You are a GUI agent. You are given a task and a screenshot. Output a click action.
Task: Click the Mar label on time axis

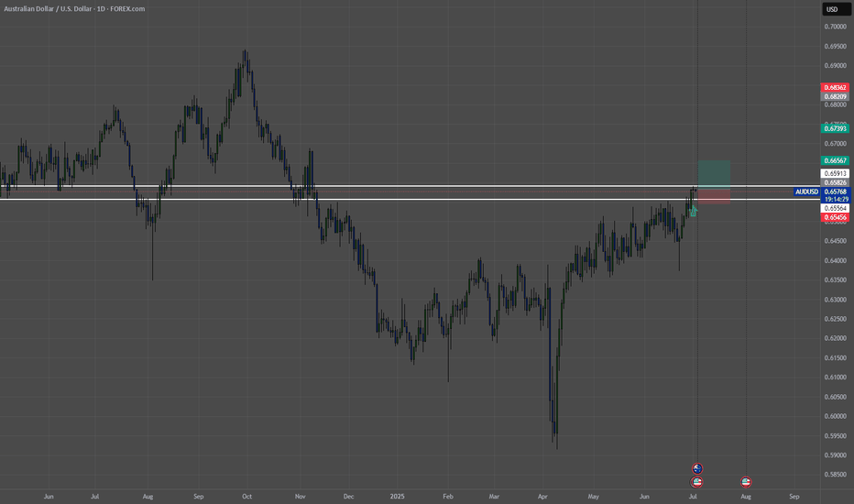pyautogui.click(x=494, y=497)
